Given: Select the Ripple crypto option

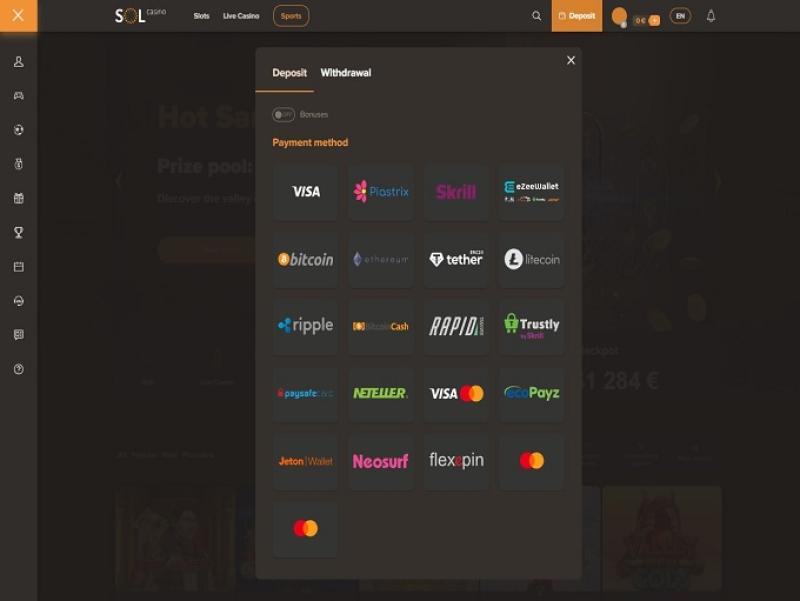Looking at the screenshot, I should click(305, 327).
